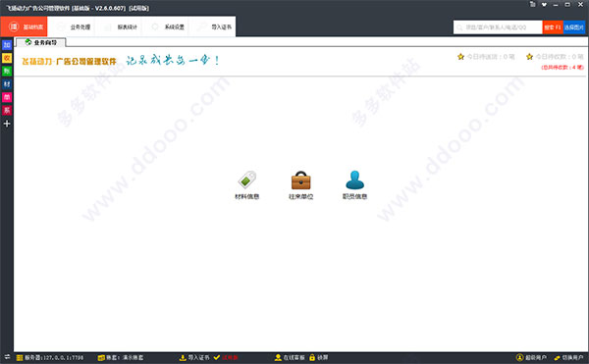Click the 今日待送货 : 0 笔 text

coord(491,57)
